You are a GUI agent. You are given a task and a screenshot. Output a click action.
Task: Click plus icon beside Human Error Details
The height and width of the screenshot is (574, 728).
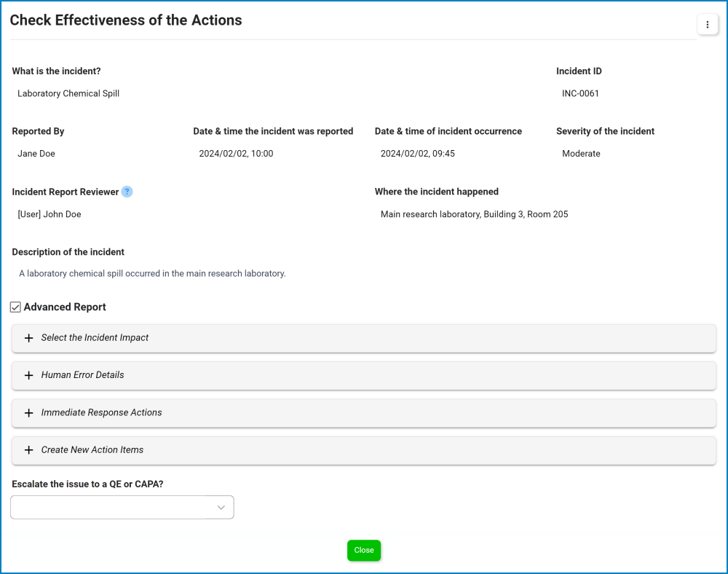point(29,375)
